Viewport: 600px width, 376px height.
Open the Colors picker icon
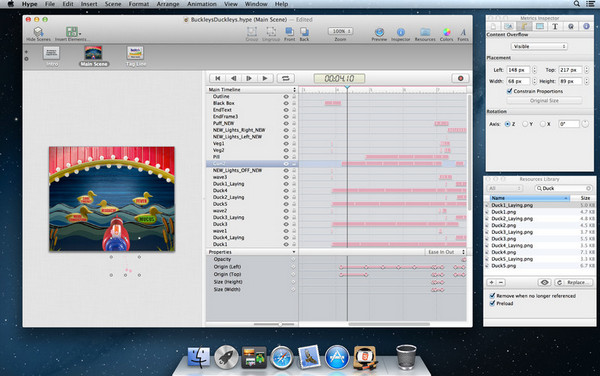click(446, 32)
